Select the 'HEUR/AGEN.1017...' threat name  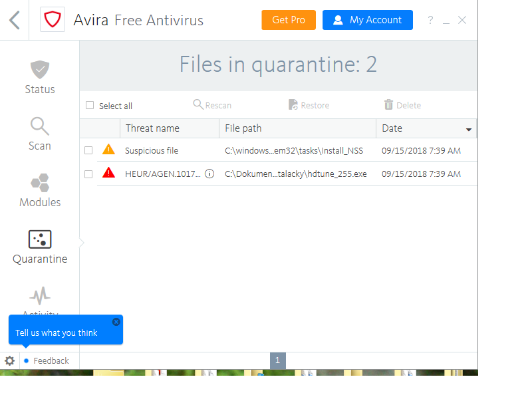tap(162, 174)
